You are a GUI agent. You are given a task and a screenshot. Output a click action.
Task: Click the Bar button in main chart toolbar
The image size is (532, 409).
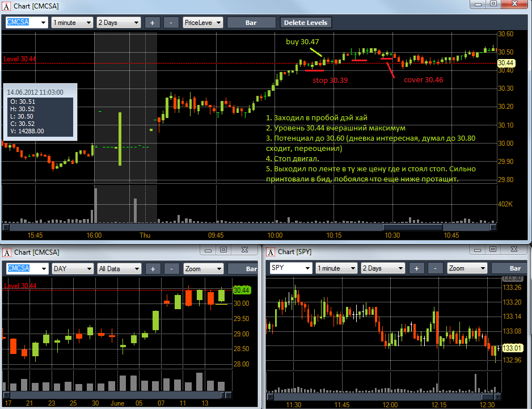point(251,23)
